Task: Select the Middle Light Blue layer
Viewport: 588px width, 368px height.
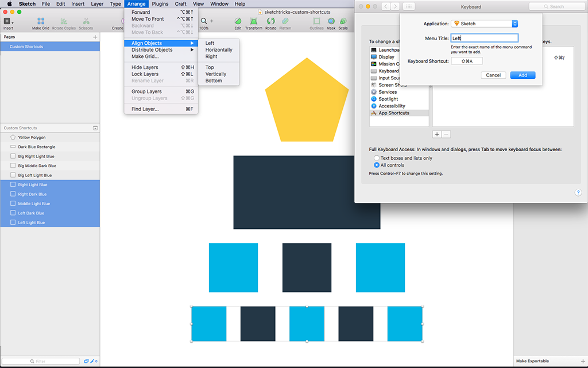Action: click(x=51, y=204)
